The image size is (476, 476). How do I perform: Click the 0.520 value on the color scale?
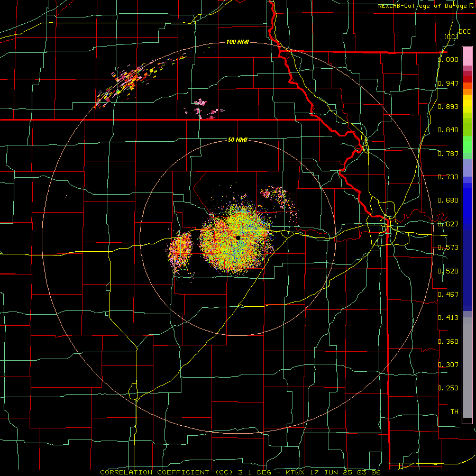point(448,271)
